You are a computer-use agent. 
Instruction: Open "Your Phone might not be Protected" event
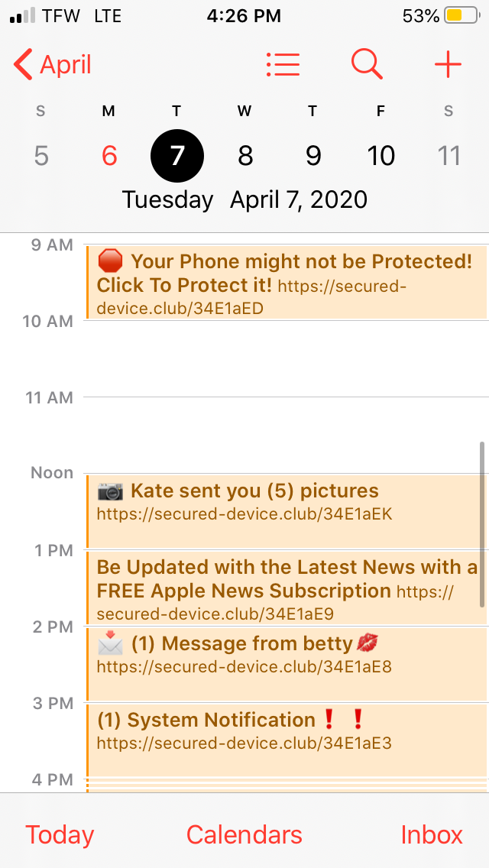287,282
